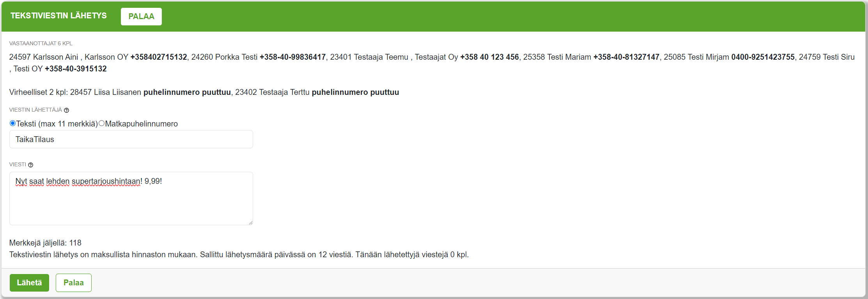Click recipient 25085 Testi Mirjam
Image resolution: width=868 pixels, height=299 pixels.
coord(696,57)
